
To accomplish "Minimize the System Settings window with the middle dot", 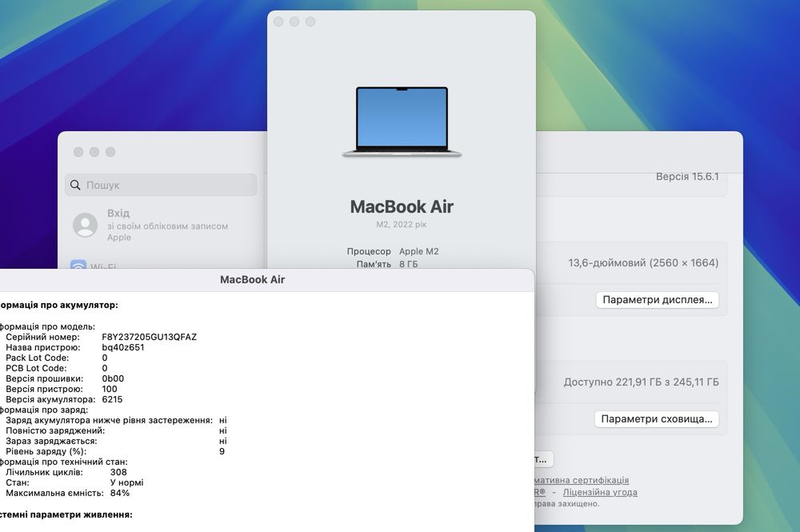I will tap(94, 152).
